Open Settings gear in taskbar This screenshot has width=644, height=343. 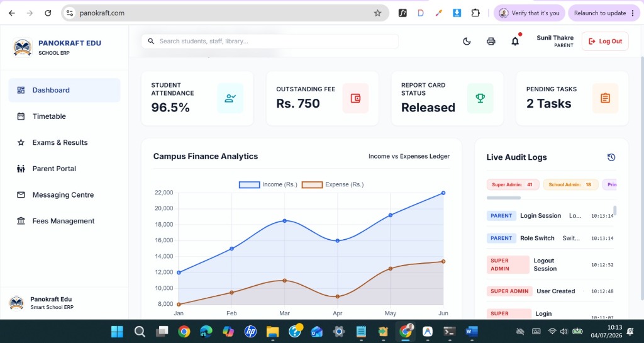pyautogui.click(x=339, y=332)
